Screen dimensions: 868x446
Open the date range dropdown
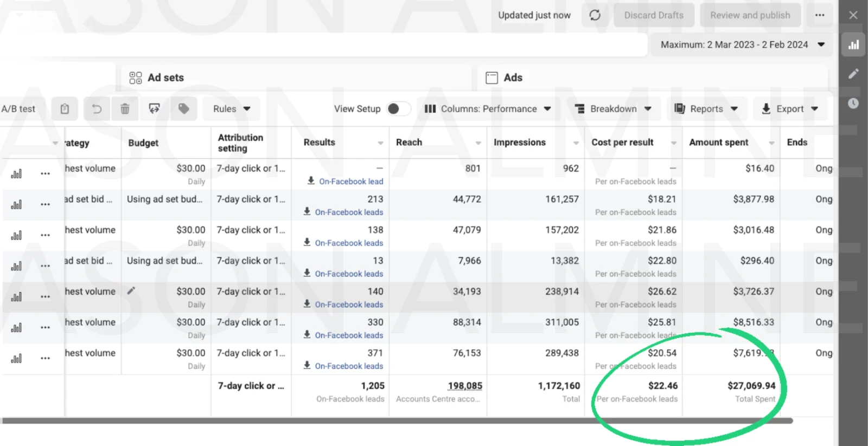742,45
